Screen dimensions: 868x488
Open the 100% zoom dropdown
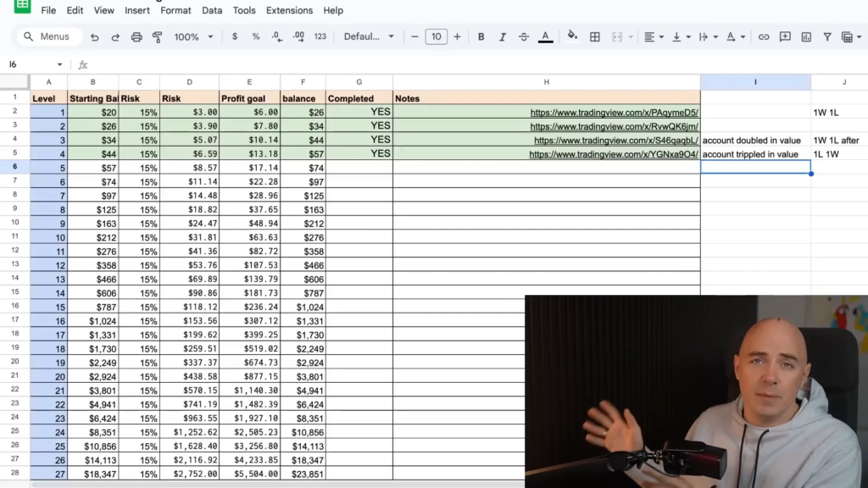coord(193,37)
